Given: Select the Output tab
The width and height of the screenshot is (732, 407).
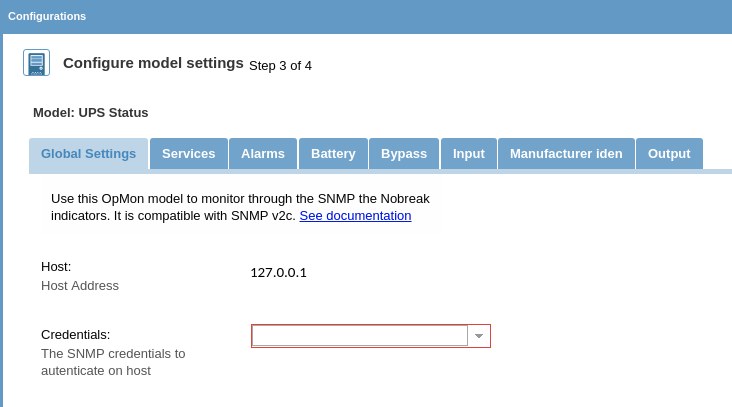Looking at the screenshot, I should (669, 154).
